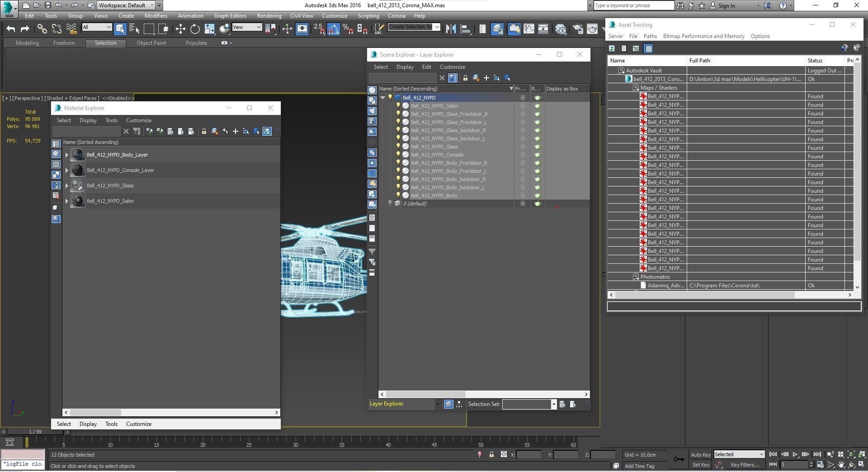The image size is (868, 472).
Task: Go to the start of the animation
Action: pyautogui.click(x=773, y=454)
